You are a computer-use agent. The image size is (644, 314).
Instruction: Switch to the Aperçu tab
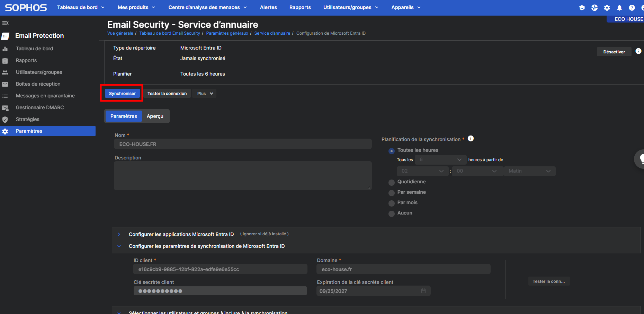[x=155, y=116]
